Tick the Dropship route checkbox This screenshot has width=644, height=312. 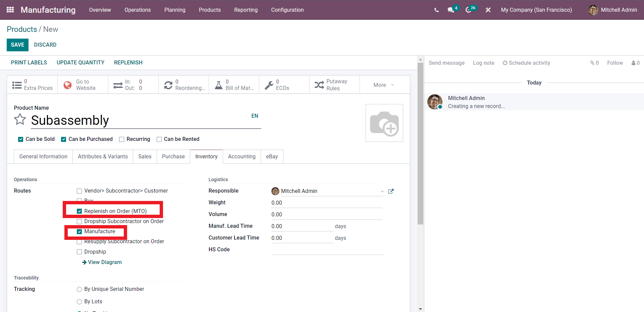coord(79,252)
